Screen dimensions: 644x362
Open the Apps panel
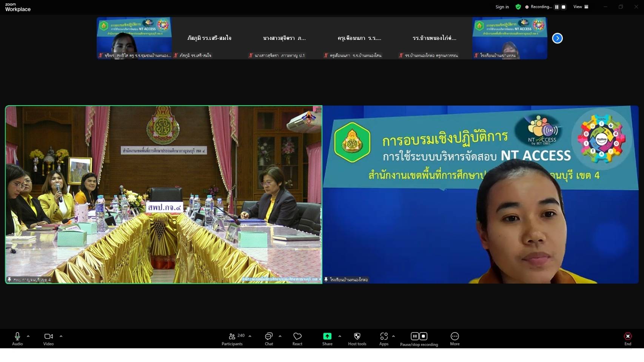tap(384, 338)
